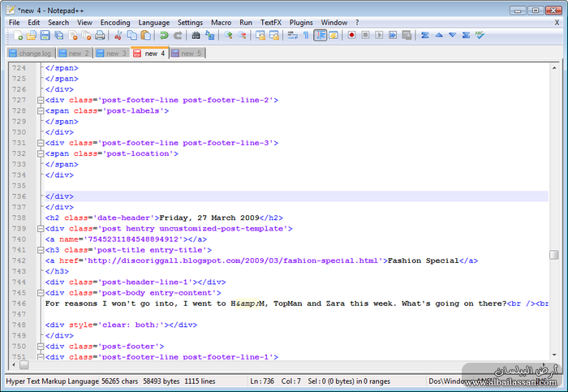The width and height of the screenshot is (568, 392).
Task: Click the blue down-triangle toolbar icon
Action: click(453, 35)
